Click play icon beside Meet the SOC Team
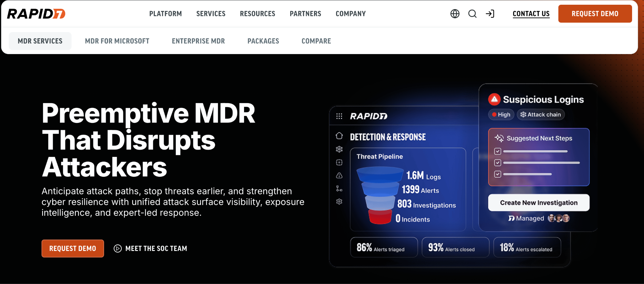Viewport: 644px width, 284px height. pyautogui.click(x=118, y=248)
